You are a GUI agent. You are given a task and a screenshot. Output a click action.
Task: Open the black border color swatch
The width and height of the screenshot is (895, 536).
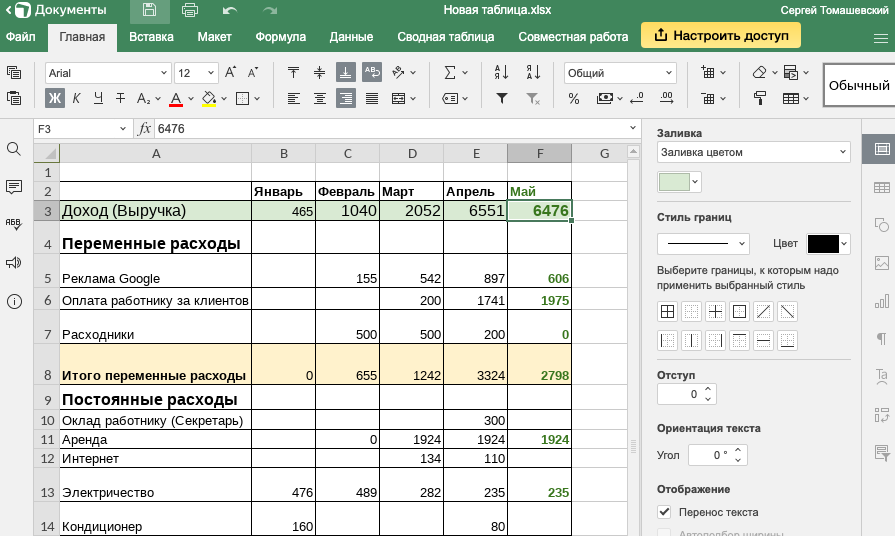[x=828, y=244]
